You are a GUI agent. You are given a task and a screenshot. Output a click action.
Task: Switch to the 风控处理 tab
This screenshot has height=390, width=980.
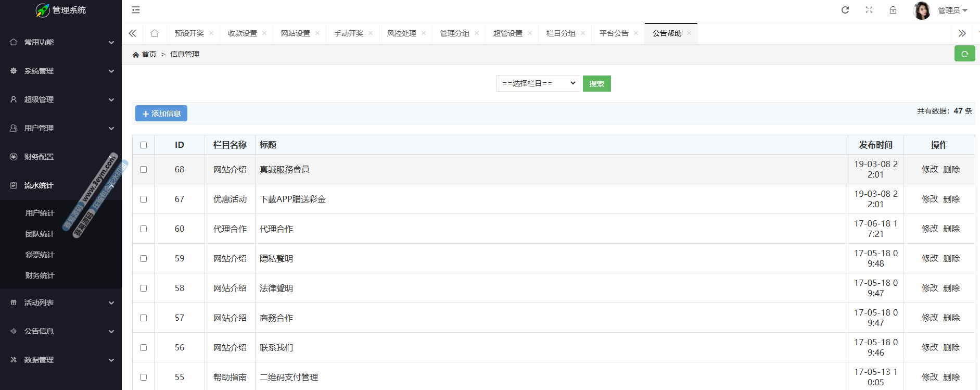click(401, 33)
